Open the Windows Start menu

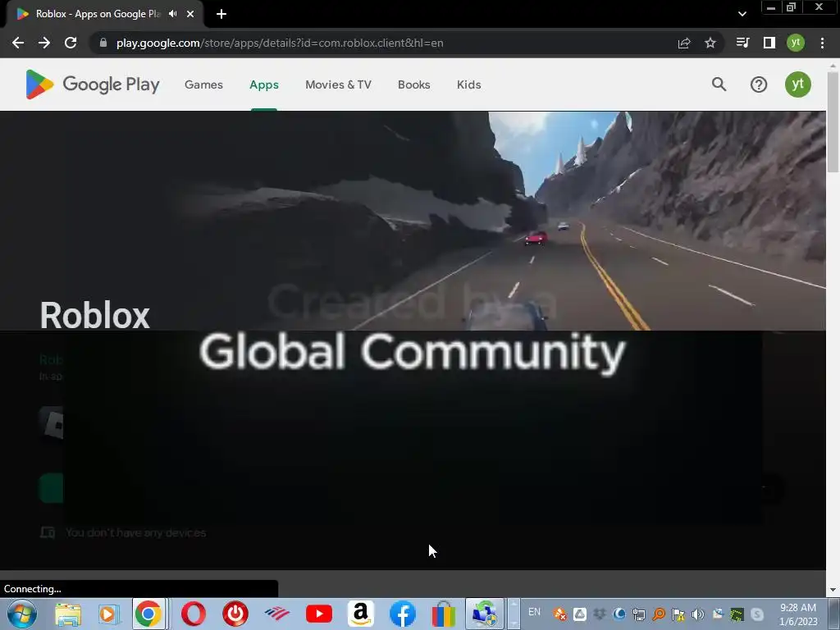pos(21,614)
